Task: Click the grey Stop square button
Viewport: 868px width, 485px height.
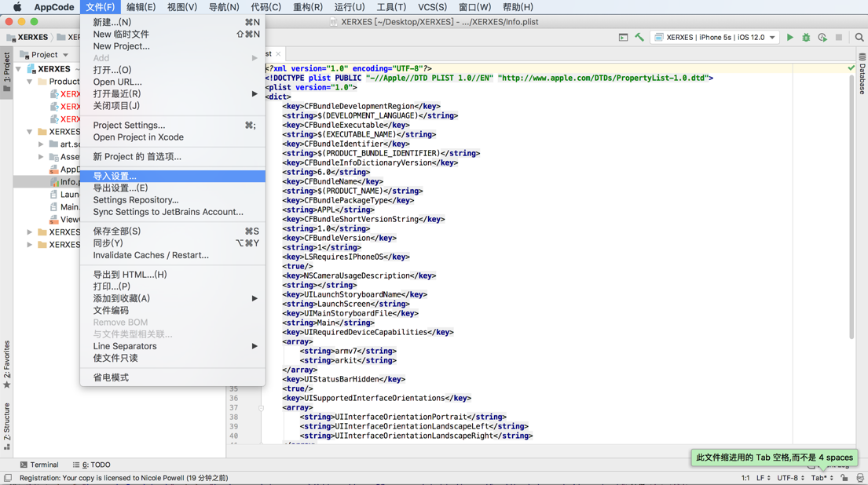Action: point(839,37)
